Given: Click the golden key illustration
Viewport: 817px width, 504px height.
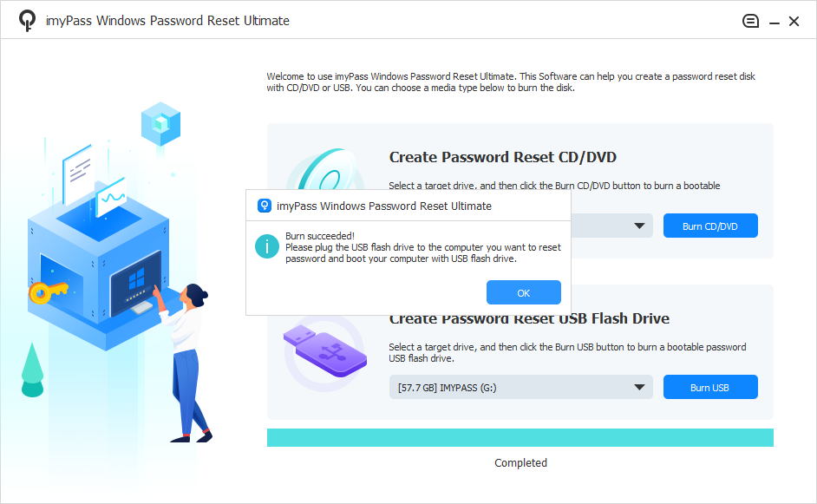Looking at the screenshot, I should (48, 291).
